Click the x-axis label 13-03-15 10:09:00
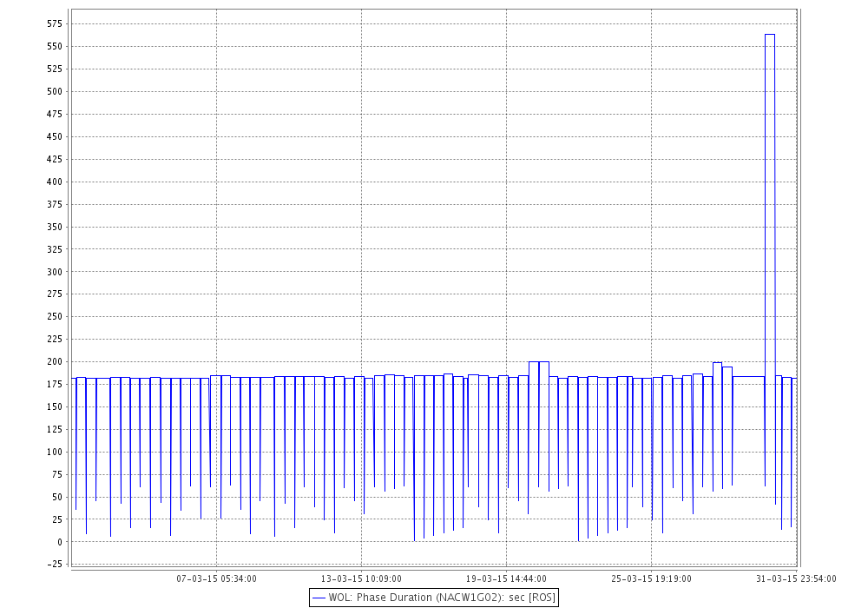The height and width of the screenshot is (608, 868). (361, 578)
